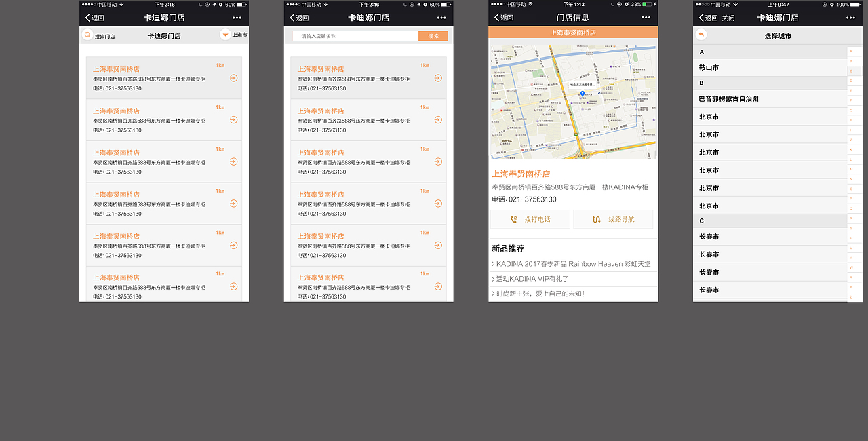
Task: Click the section header B in the city list
Action: (770, 83)
